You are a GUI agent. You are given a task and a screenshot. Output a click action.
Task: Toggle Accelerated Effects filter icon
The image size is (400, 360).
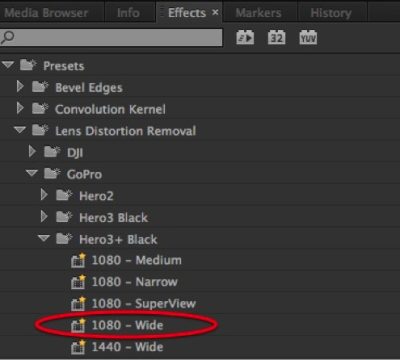[x=245, y=37]
